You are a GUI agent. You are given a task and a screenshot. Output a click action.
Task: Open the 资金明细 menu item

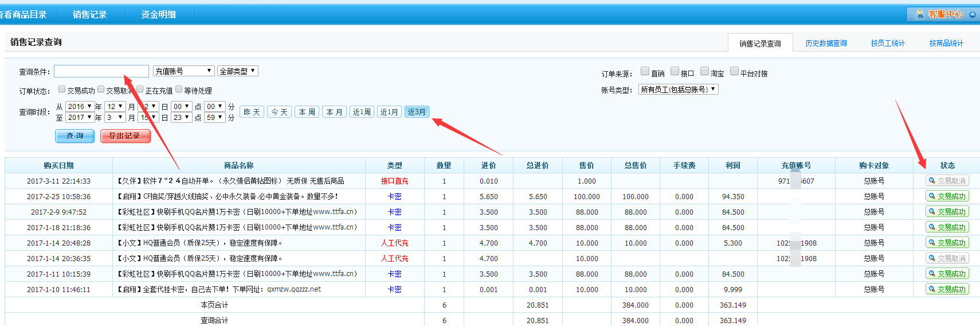click(x=158, y=14)
